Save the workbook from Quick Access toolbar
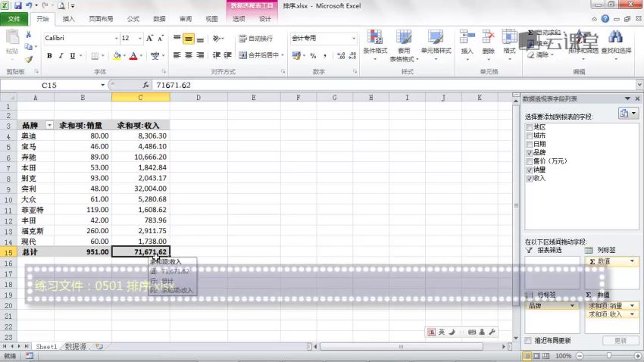 17,5
